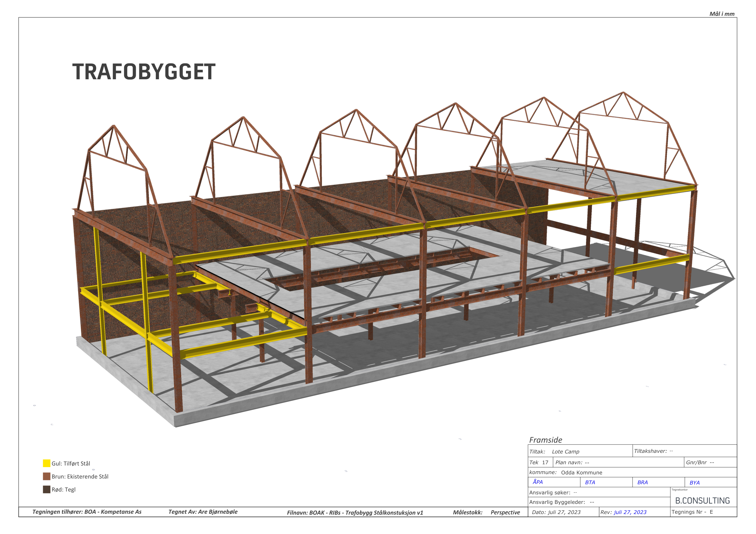The height and width of the screenshot is (534, 756).
Task: Click the yellow 'Gul: Tilført Stål' legend swatch
Action: pos(46,463)
